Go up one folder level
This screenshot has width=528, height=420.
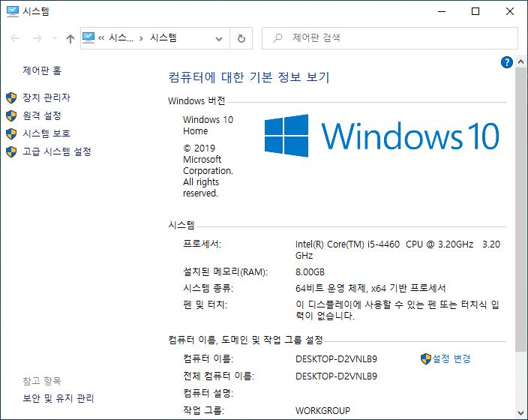coord(70,38)
